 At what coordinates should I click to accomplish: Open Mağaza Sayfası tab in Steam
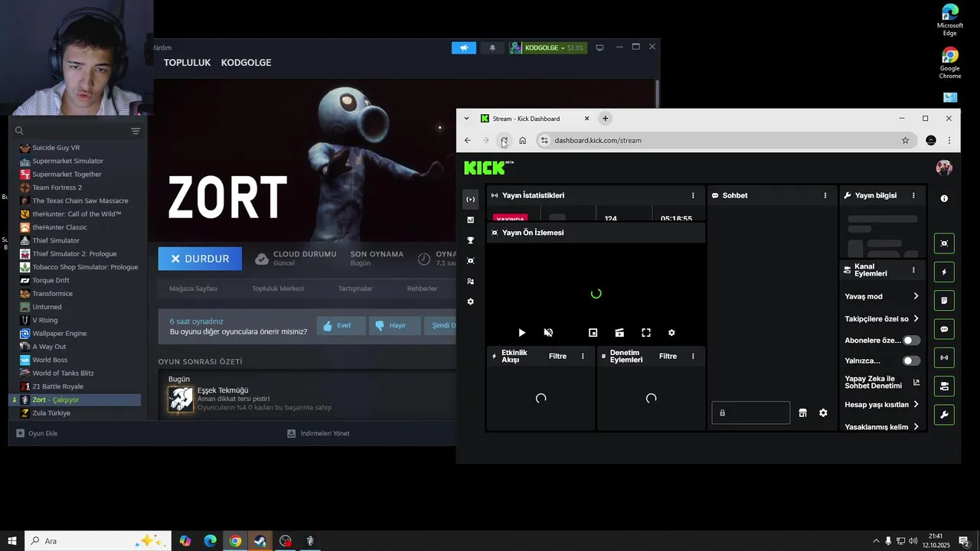pyautogui.click(x=193, y=289)
